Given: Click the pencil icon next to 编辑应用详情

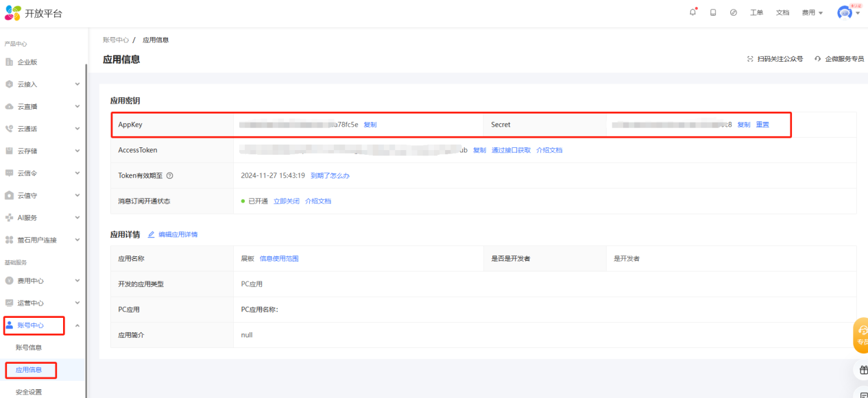Looking at the screenshot, I should [152, 234].
